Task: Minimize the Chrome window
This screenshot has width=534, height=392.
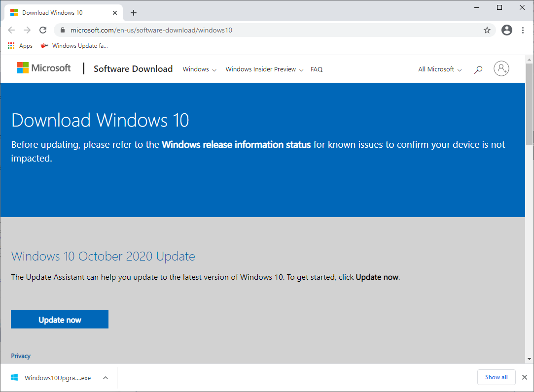Action: [x=477, y=7]
